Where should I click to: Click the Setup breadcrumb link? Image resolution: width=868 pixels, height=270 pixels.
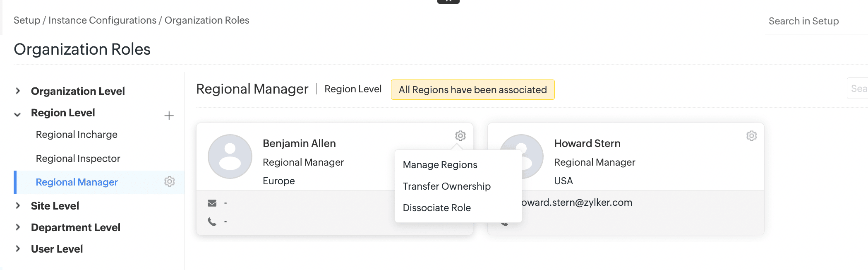tap(27, 20)
